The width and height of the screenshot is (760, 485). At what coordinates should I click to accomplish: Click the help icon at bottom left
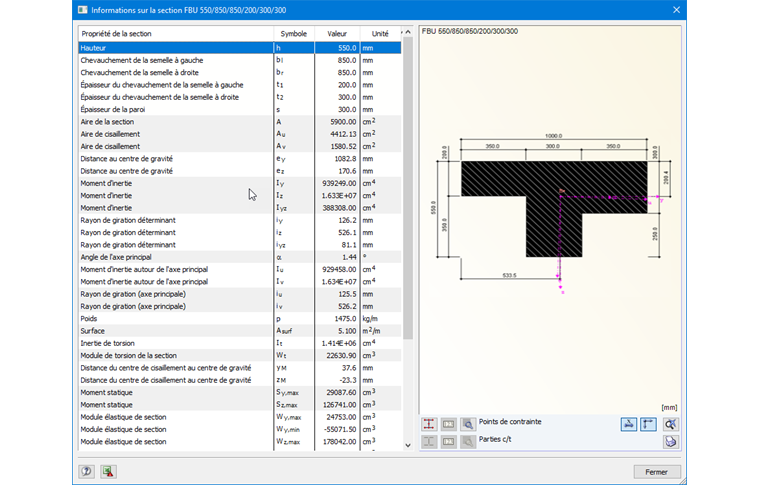coord(87,471)
